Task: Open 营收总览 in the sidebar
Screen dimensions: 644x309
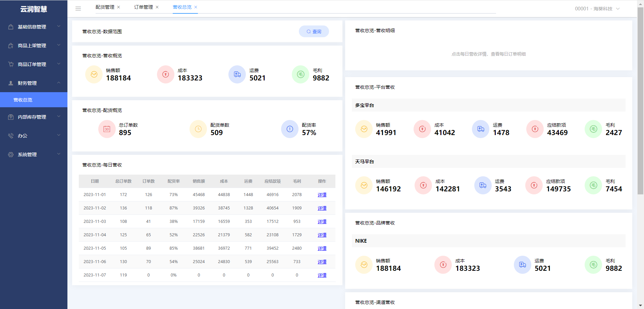Action: click(34, 100)
